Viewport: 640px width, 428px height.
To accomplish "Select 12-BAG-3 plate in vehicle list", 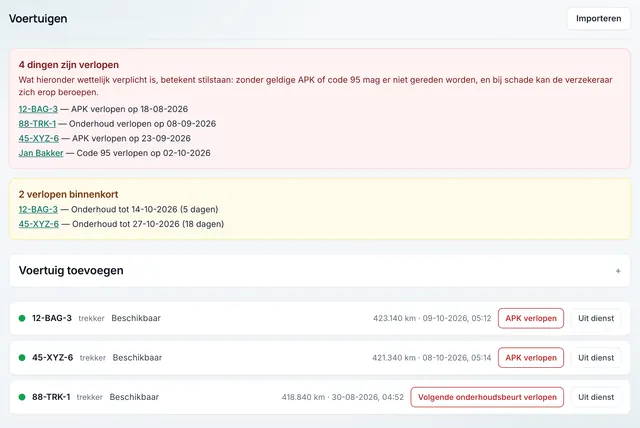I will coord(52,318).
